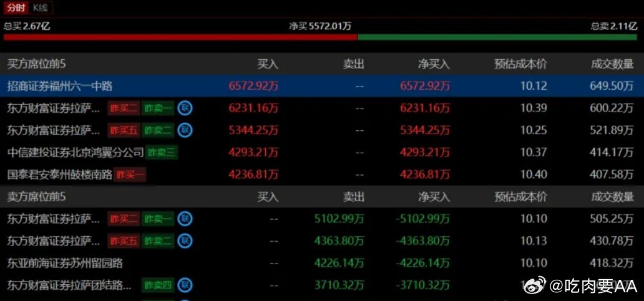The width and height of the screenshot is (644, 301).
Task: Click the 418.32万 trade volume
Action: [x=612, y=263]
